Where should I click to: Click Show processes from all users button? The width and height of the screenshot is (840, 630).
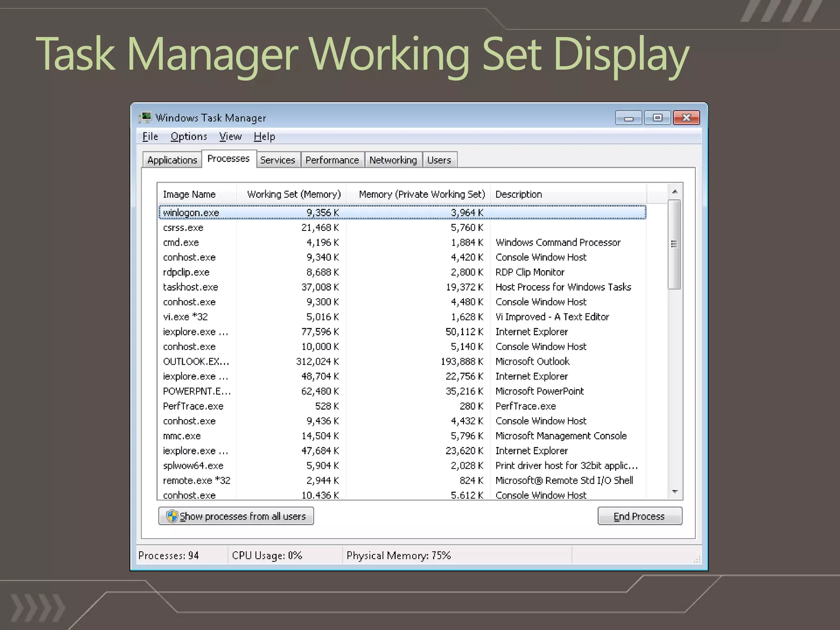pyautogui.click(x=236, y=516)
